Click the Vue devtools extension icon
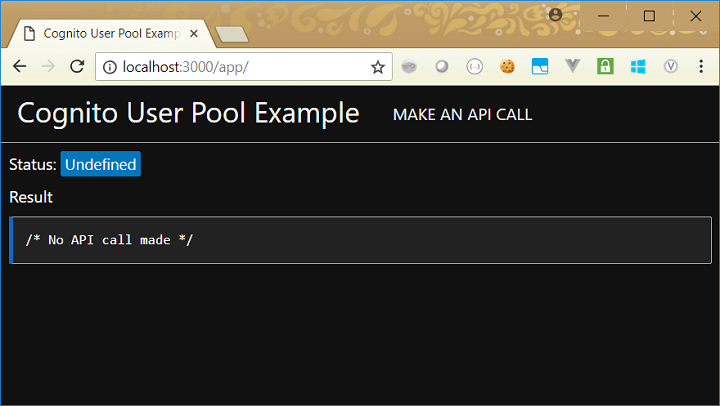This screenshot has width=720, height=406. point(572,67)
